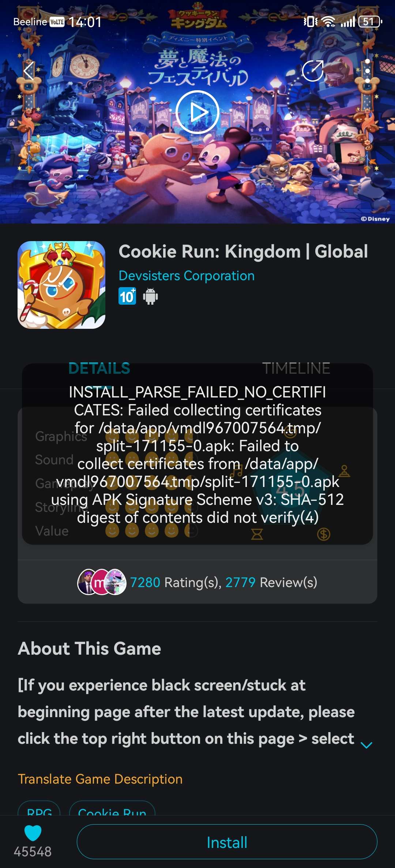Tap the Android platform icon
This screenshot has height=868, width=395.
click(x=150, y=296)
